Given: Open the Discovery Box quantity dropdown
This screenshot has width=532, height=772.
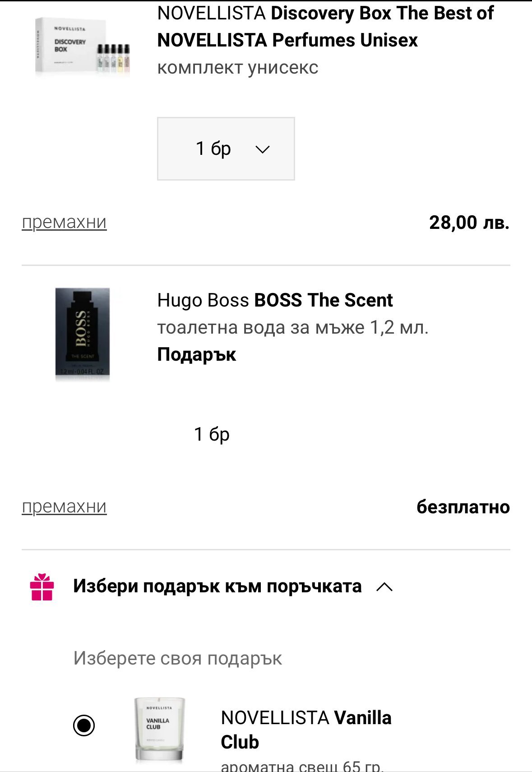Looking at the screenshot, I should click(x=226, y=149).
